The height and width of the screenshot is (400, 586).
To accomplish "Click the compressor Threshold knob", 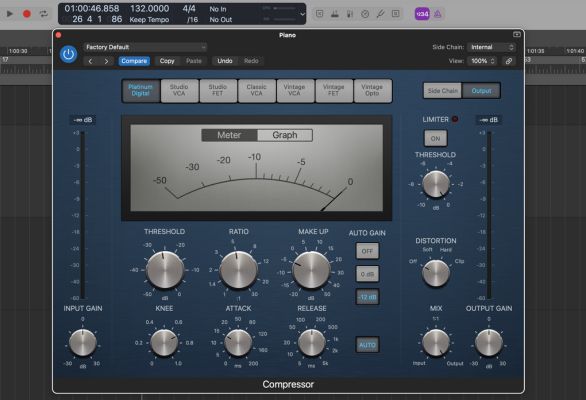I will click(164, 270).
